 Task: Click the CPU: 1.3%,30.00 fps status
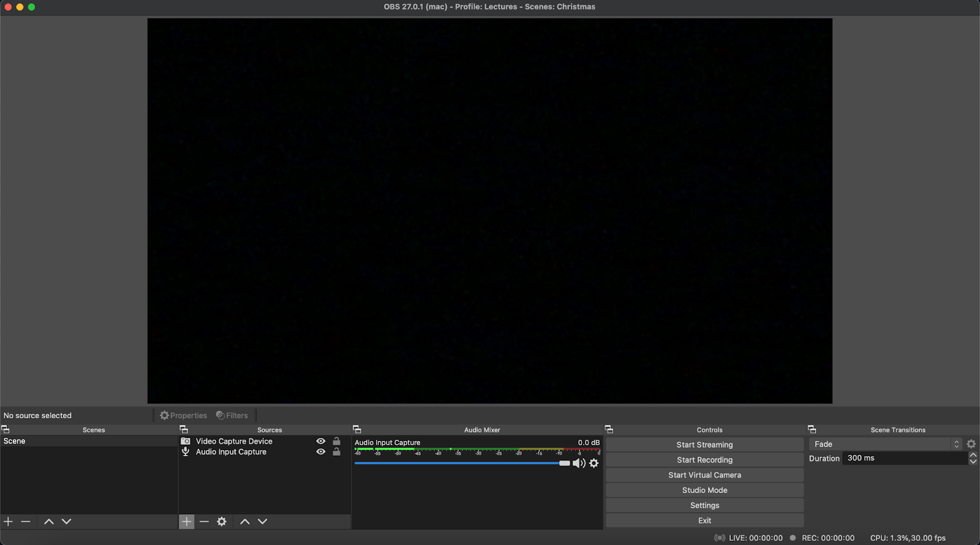point(908,538)
